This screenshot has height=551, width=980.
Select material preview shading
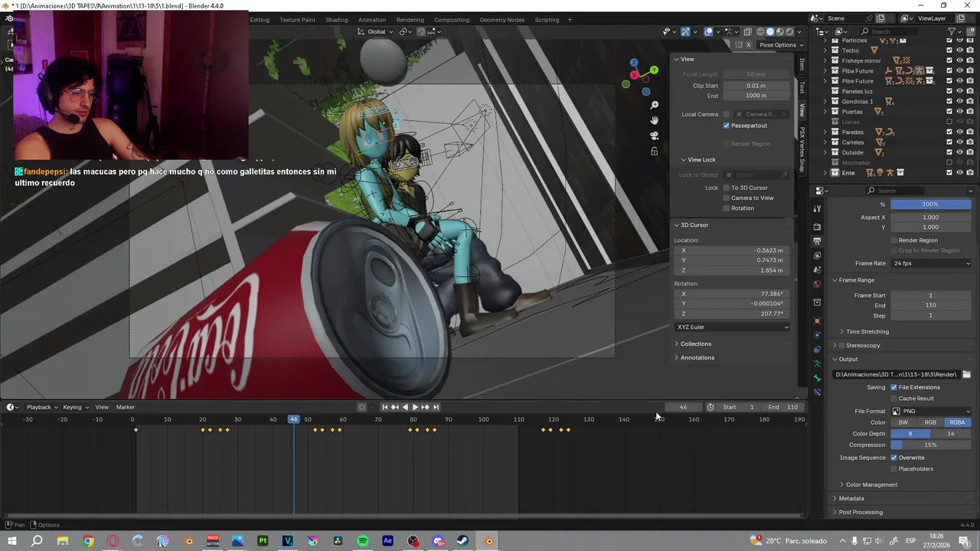point(780,31)
